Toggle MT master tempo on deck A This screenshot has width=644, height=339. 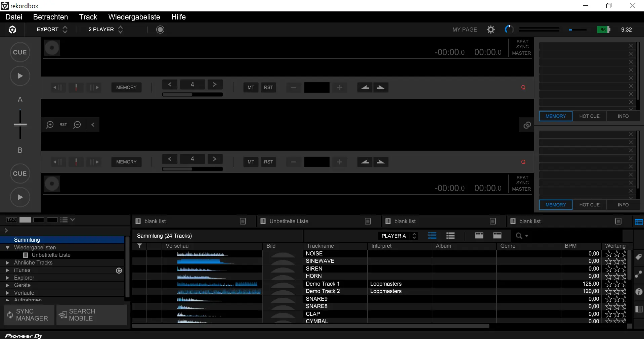pos(251,87)
